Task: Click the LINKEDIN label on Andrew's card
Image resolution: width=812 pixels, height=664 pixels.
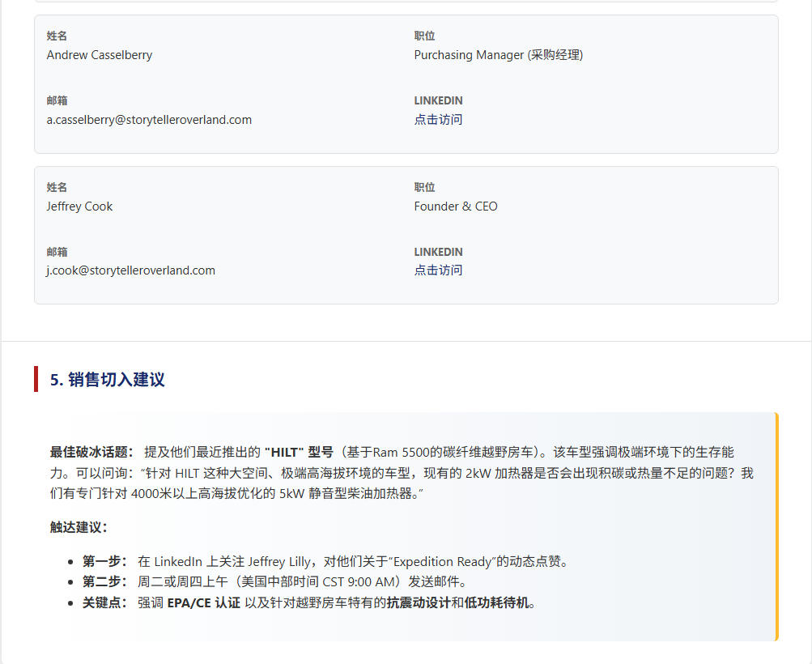Action: [x=438, y=100]
